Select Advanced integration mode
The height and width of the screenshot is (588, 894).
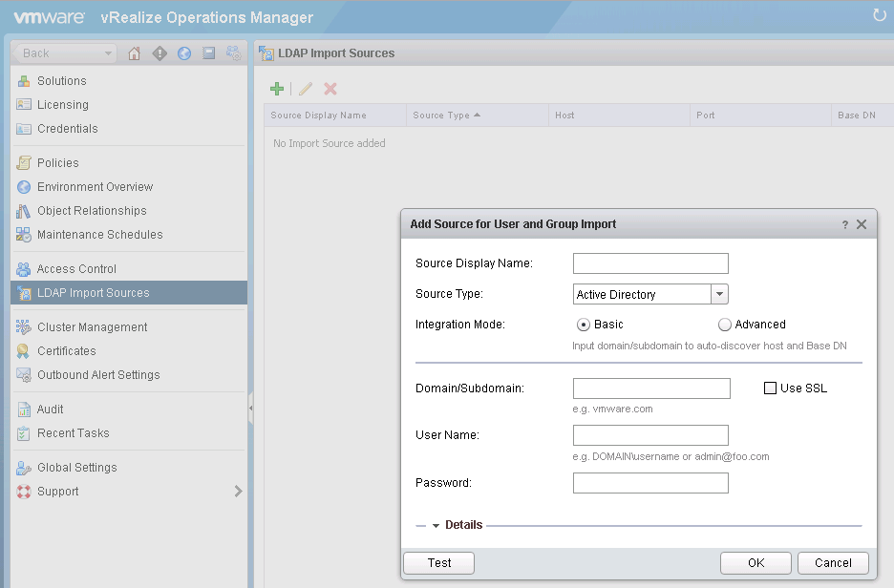pyautogui.click(x=724, y=325)
